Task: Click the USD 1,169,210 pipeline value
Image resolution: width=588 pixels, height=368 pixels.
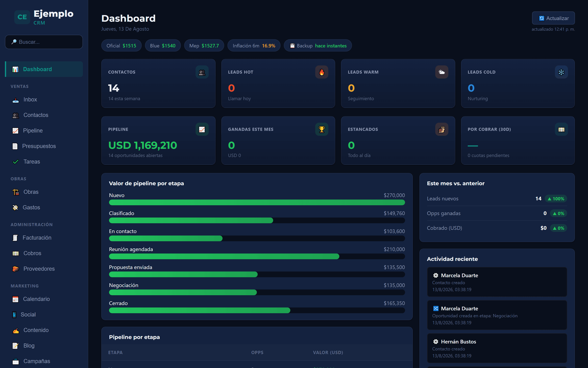Action: click(143, 145)
